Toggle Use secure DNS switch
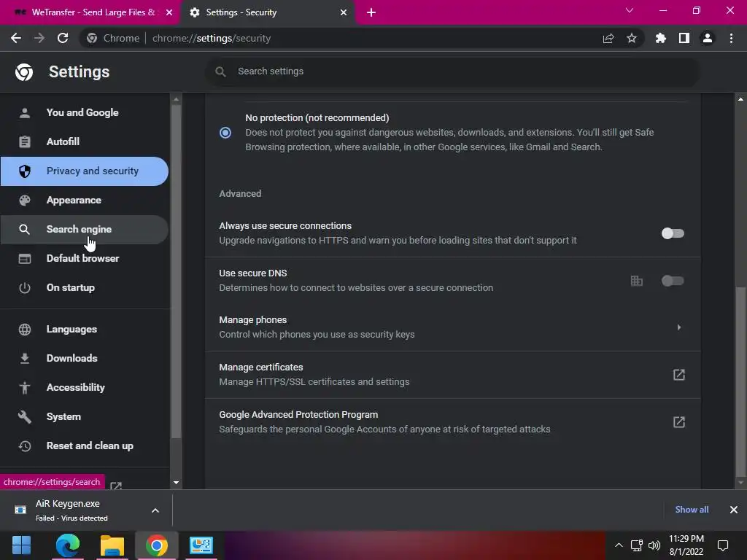Screen dimensions: 747x560 [673, 281]
